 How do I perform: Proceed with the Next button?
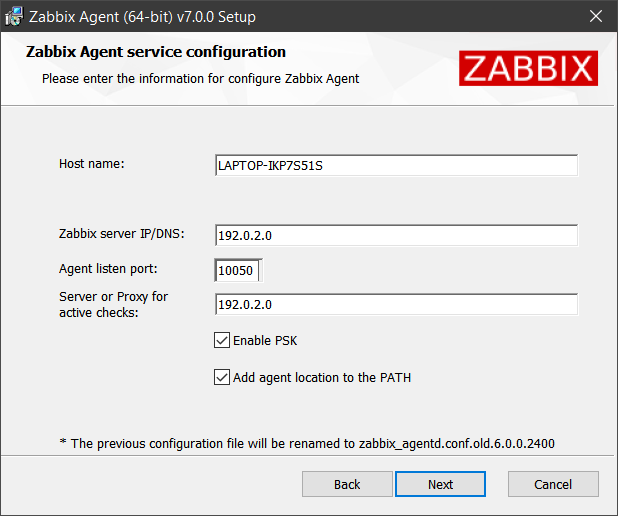point(440,484)
